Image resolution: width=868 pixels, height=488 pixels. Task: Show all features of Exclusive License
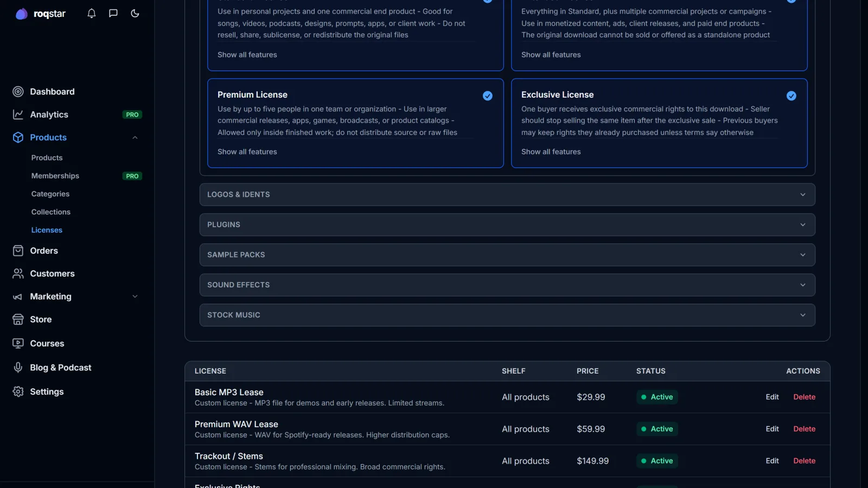551,152
